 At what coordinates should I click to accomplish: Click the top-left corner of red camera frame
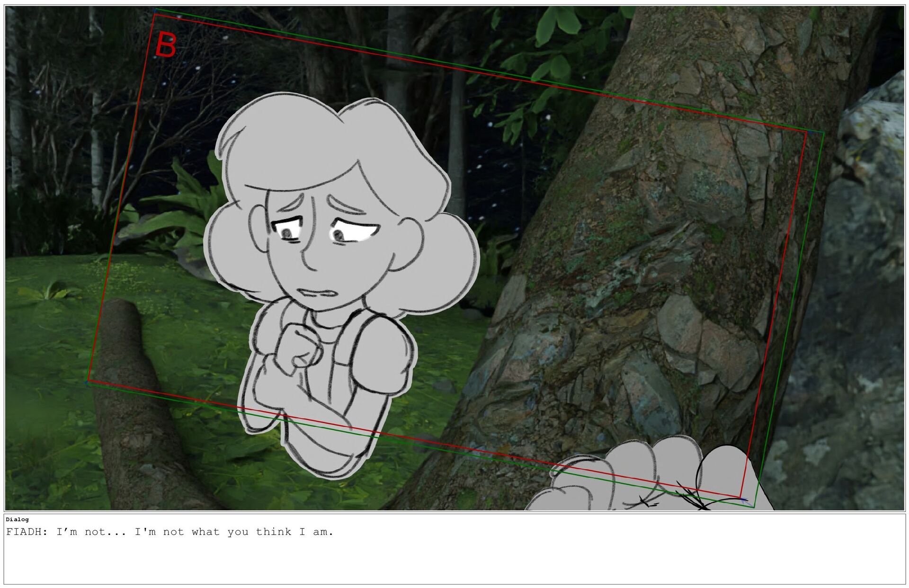154,15
